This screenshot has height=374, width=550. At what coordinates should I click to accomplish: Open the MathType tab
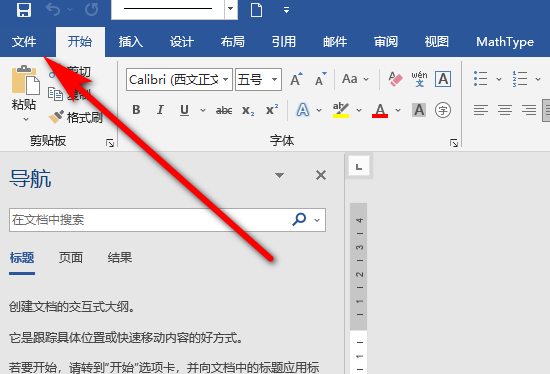tap(505, 42)
